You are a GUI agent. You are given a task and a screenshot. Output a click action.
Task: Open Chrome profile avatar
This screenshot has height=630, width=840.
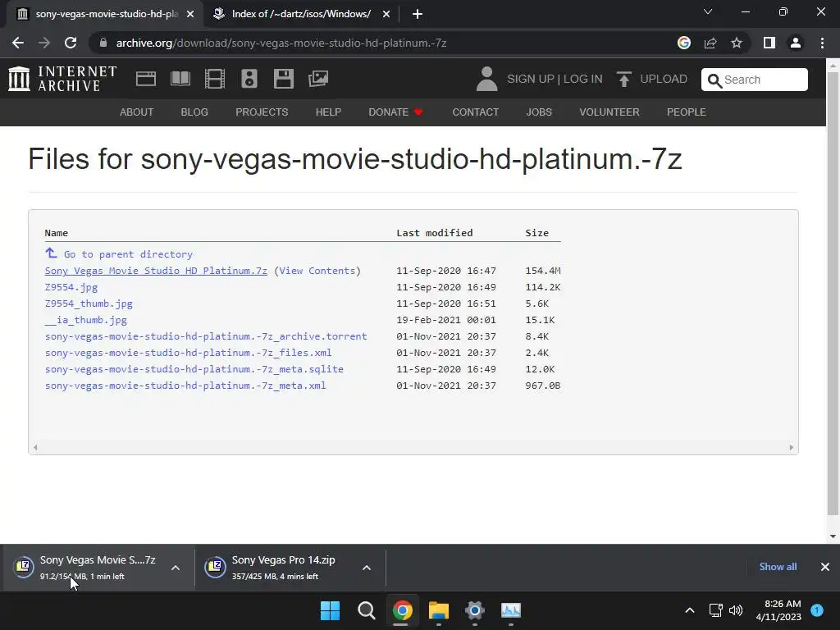pos(796,43)
